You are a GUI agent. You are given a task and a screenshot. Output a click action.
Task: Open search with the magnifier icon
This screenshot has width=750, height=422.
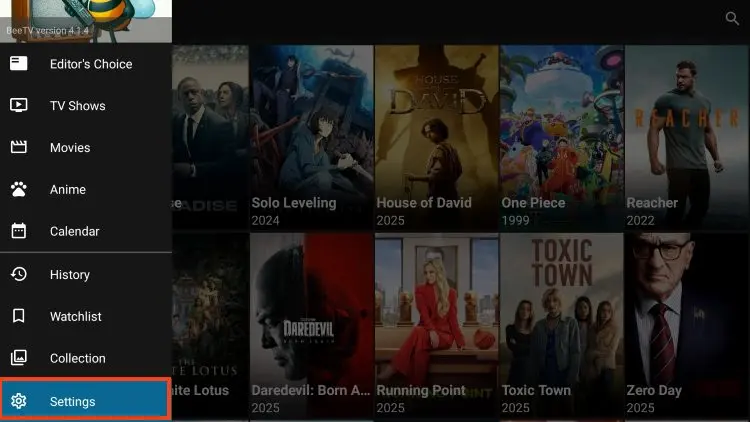point(732,19)
